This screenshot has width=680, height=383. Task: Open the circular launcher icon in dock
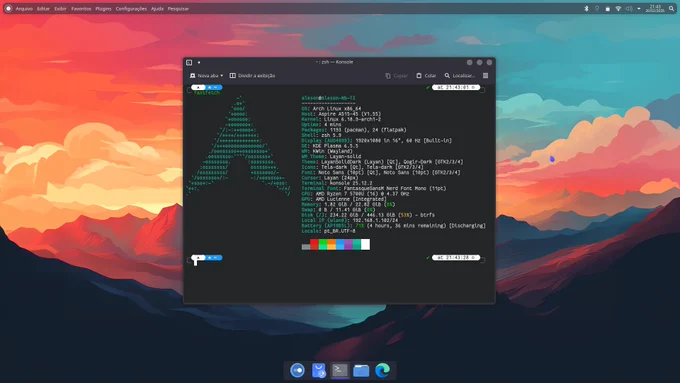pyautogui.click(x=298, y=370)
